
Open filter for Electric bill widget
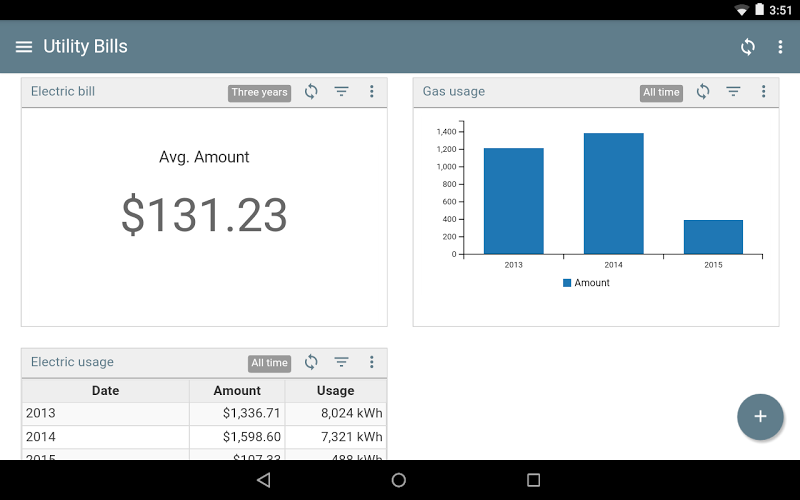[341, 92]
